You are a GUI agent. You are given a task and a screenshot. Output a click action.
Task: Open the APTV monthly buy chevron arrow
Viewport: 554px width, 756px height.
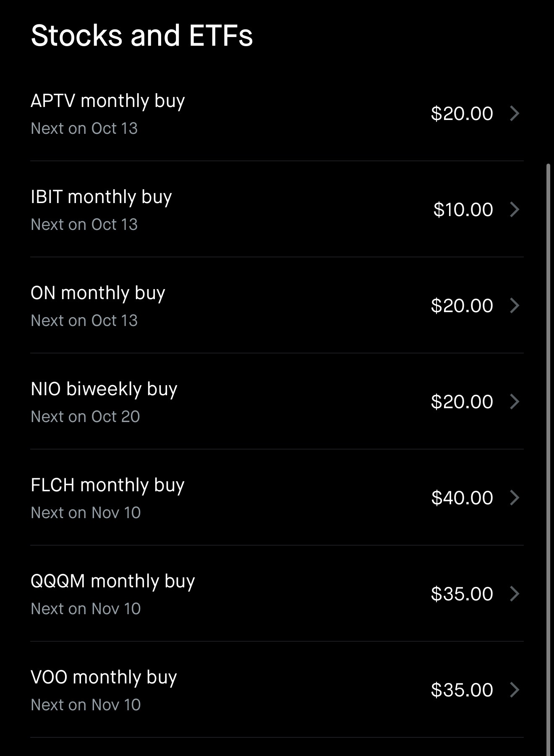tap(515, 113)
